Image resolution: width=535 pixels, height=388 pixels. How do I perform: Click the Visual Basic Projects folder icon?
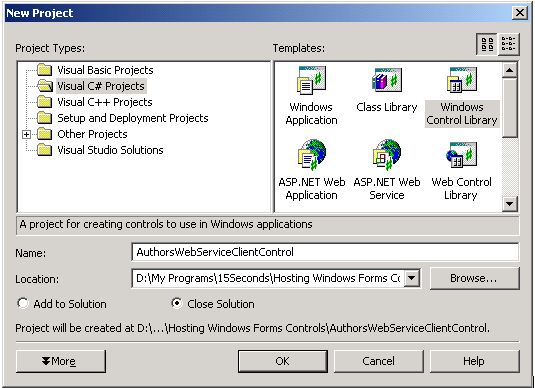tap(44, 70)
